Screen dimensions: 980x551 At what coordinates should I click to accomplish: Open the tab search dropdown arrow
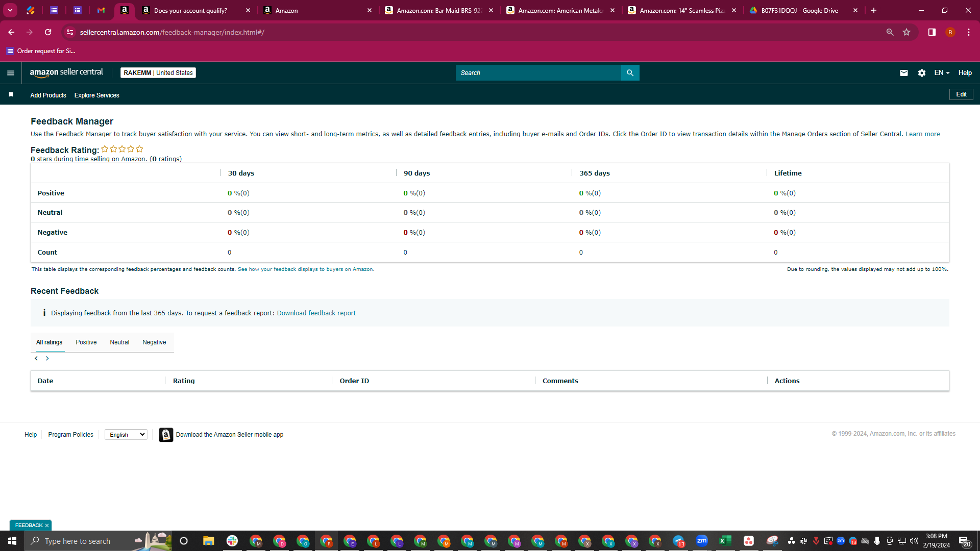coord(10,10)
